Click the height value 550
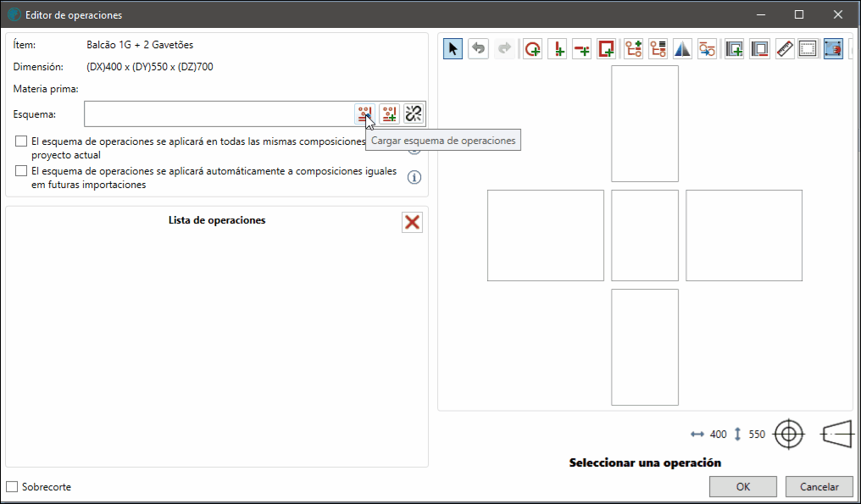 point(757,435)
